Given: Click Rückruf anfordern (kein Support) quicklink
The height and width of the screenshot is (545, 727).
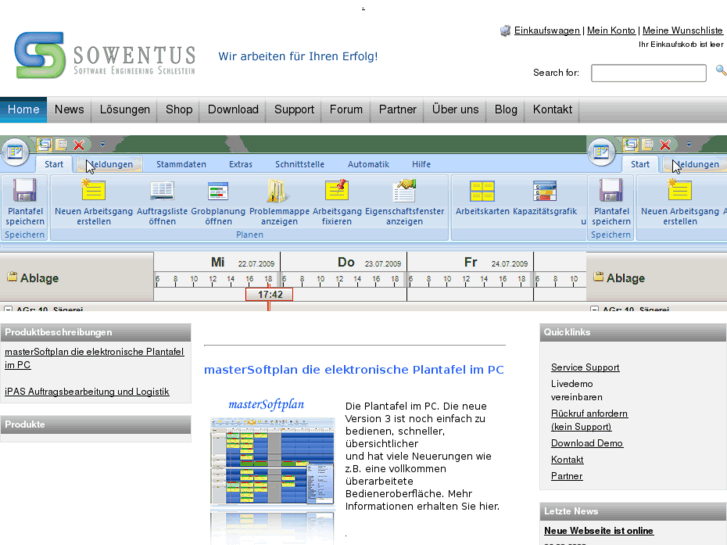Looking at the screenshot, I should click(x=589, y=420).
